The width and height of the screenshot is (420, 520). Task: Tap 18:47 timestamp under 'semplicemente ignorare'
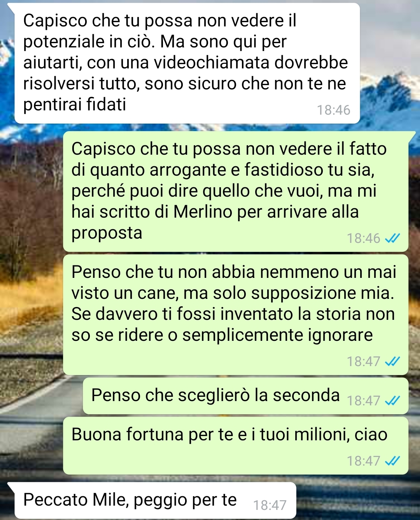363,361
